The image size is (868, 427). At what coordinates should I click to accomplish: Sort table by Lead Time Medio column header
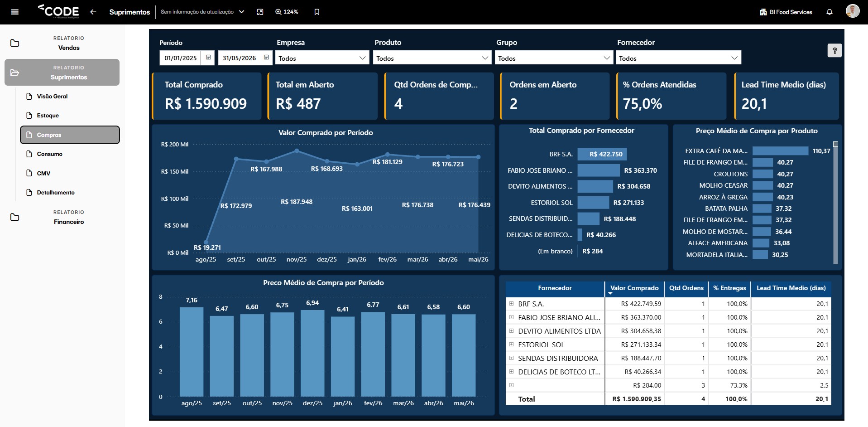point(791,288)
